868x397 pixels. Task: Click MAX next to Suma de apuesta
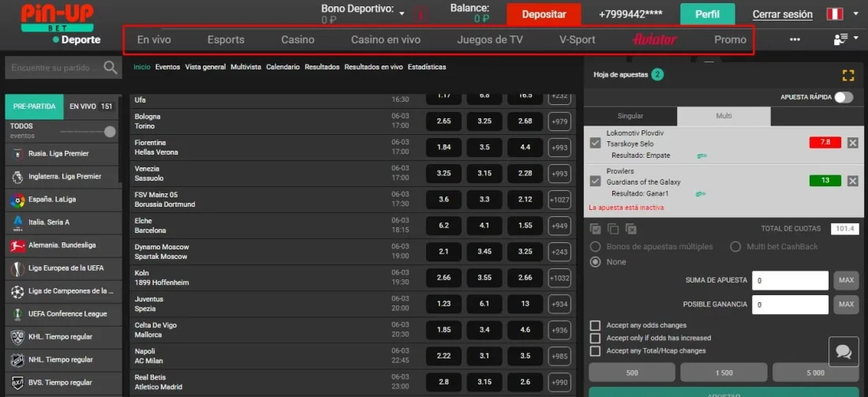846,281
